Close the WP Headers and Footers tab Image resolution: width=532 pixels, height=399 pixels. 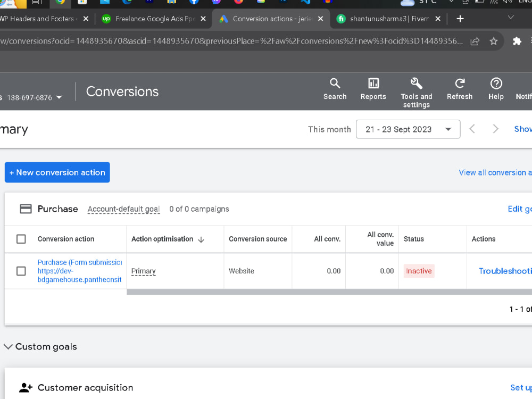pyautogui.click(x=86, y=19)
